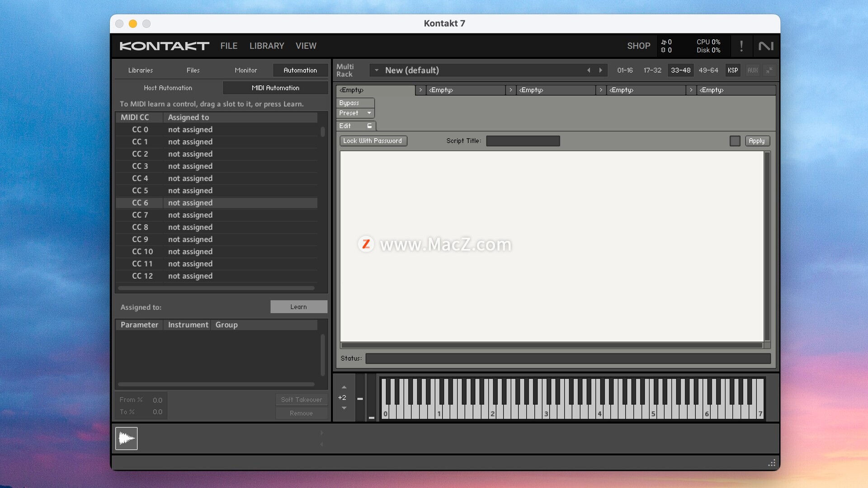Switch to the Automation tab

coord(300,70)
